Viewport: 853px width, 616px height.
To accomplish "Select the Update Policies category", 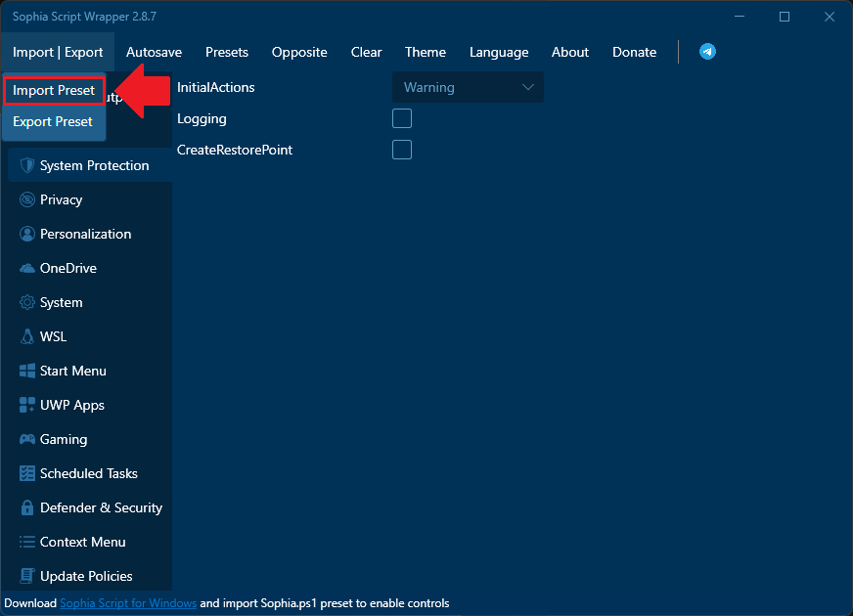I will coord(86,576).
